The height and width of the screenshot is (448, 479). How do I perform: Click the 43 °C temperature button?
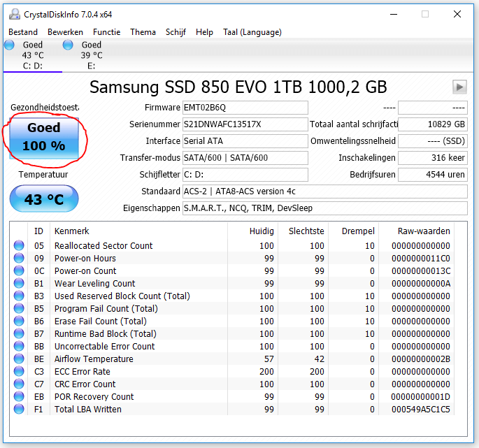(x=44, y=198)
